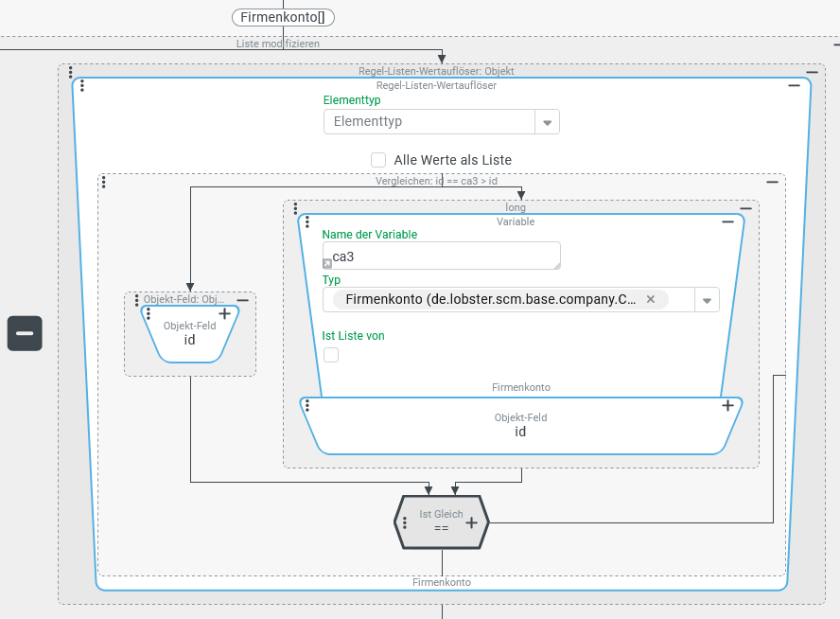Viewport: 840px width, 619px height.
Task: Click plus icon on Firmenkonto Objekt-Feld block
Action: coord(727,405)
